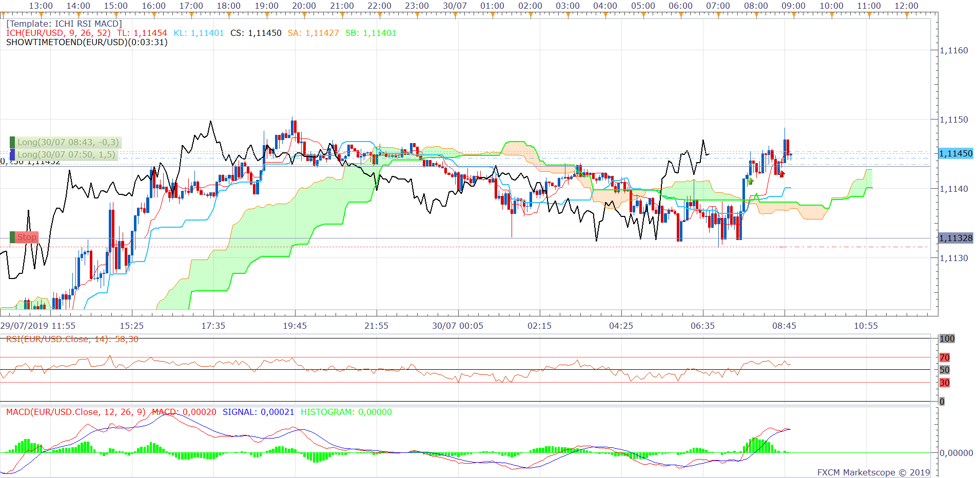Screen dimensions: 980x478
Task: Click the 1,1140 price axis label
Action: tap(954, 189)
